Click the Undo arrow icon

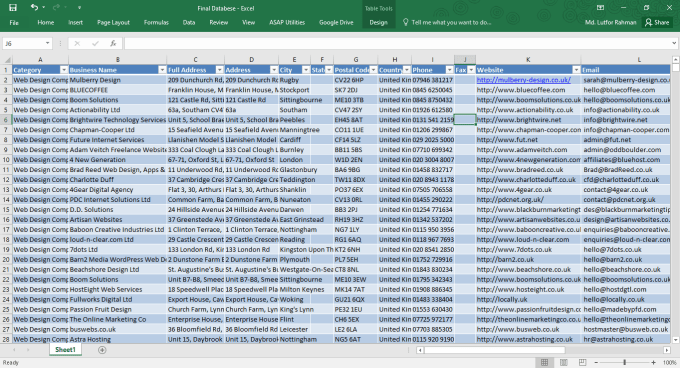(34, 7)
